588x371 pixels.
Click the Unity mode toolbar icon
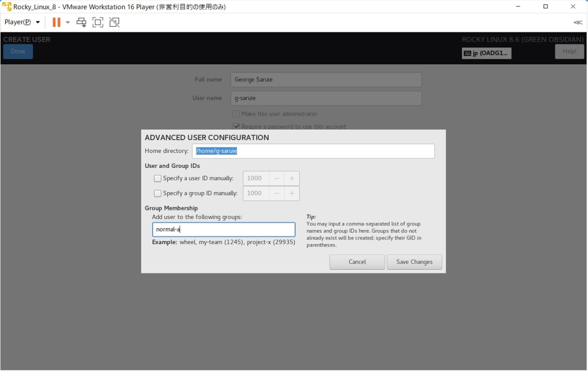tap(114, 22)
